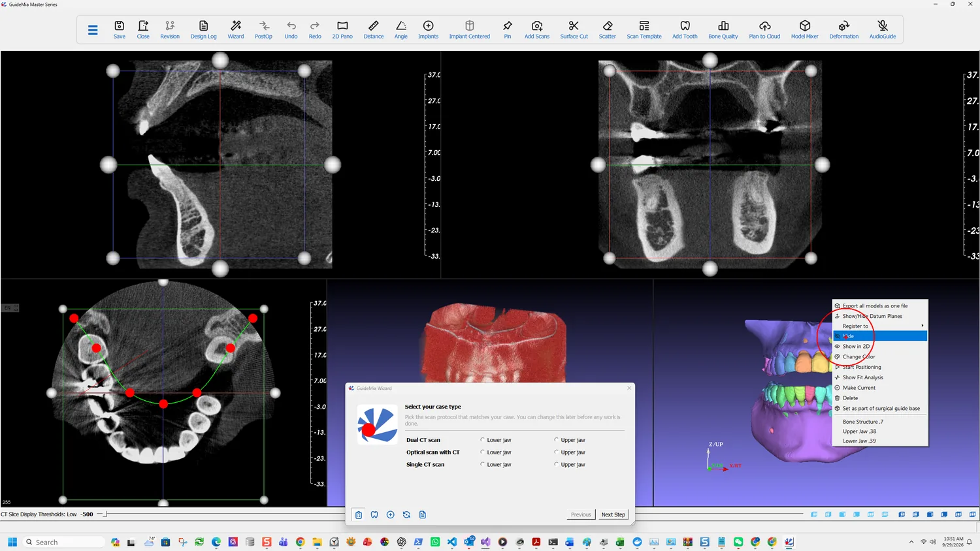This screenshot has height=551, width=980.
Task: Open the Bone Quality tool
Action: click(723, 29)
